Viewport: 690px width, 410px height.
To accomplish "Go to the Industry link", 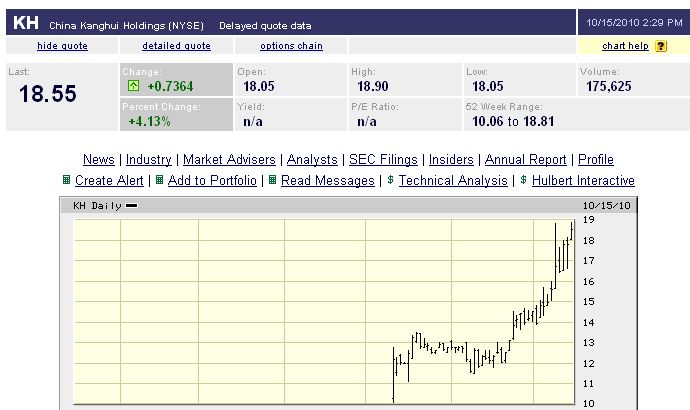I will pos(149,159).
